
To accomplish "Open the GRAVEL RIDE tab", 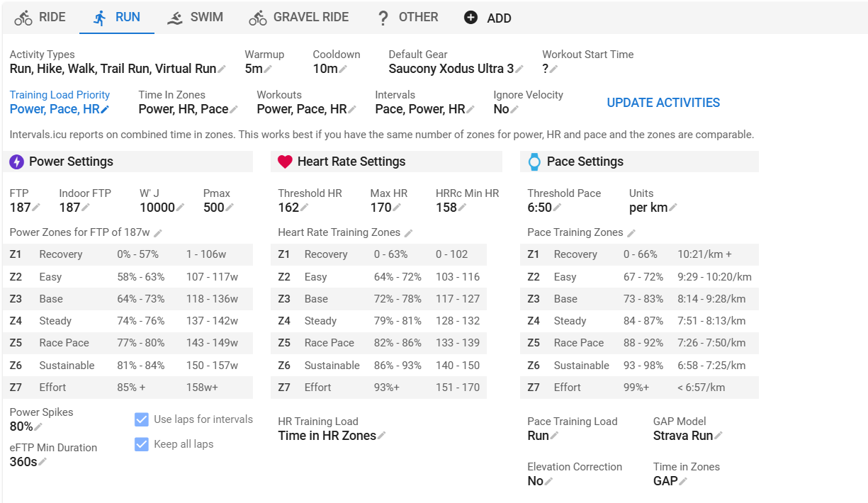I will click(x=299, y=18).
